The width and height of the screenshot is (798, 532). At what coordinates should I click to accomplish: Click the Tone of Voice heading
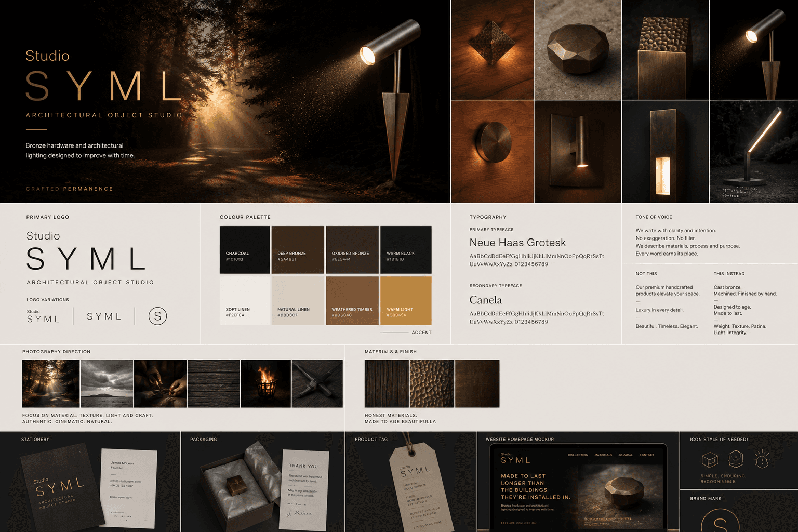tap(654, 217)
